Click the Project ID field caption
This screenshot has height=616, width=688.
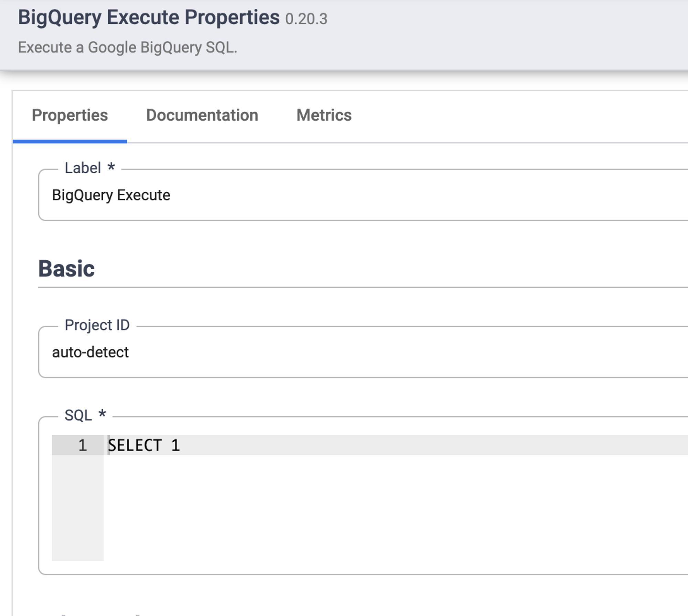point(97,325)
